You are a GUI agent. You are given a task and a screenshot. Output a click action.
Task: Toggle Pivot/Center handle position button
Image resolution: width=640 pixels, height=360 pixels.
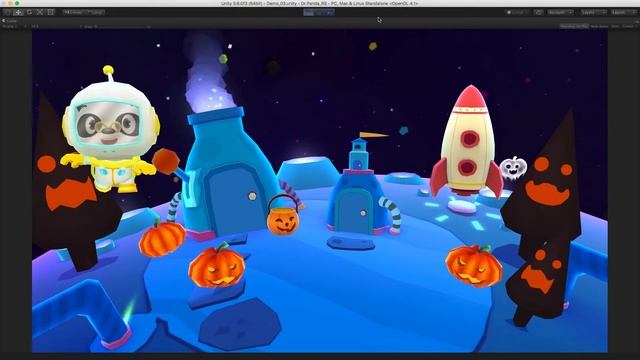pos(73,12)
